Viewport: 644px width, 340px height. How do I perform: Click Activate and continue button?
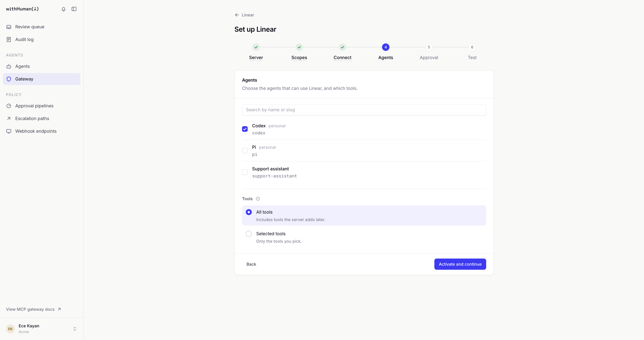(x=460, y=264)
